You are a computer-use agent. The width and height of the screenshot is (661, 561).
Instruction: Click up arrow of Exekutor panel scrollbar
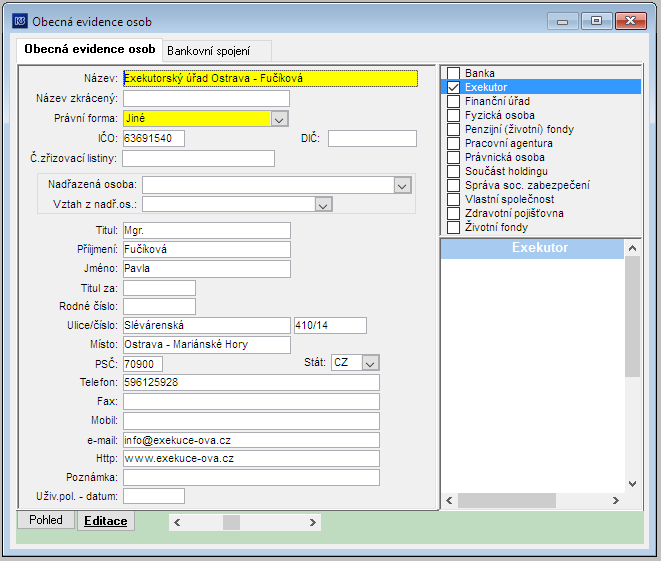[x=632, y=248]
